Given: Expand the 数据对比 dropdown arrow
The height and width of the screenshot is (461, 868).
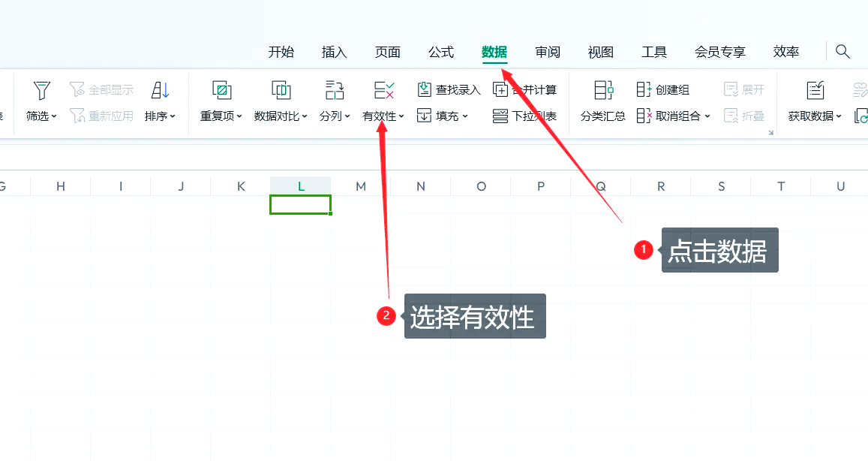Looking at the screenshot, I should [304, 116].
